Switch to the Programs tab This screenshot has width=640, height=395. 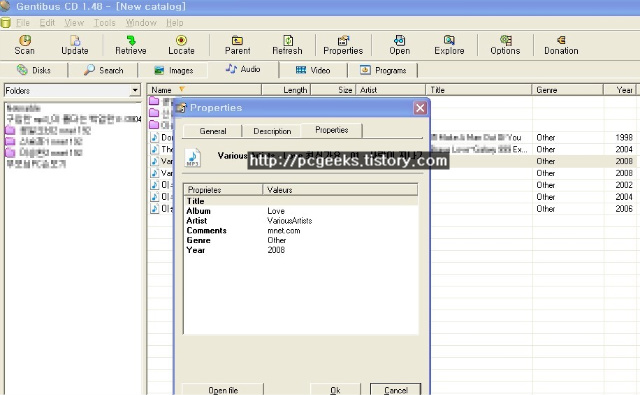pyautogui.click(x=383, y=70)
